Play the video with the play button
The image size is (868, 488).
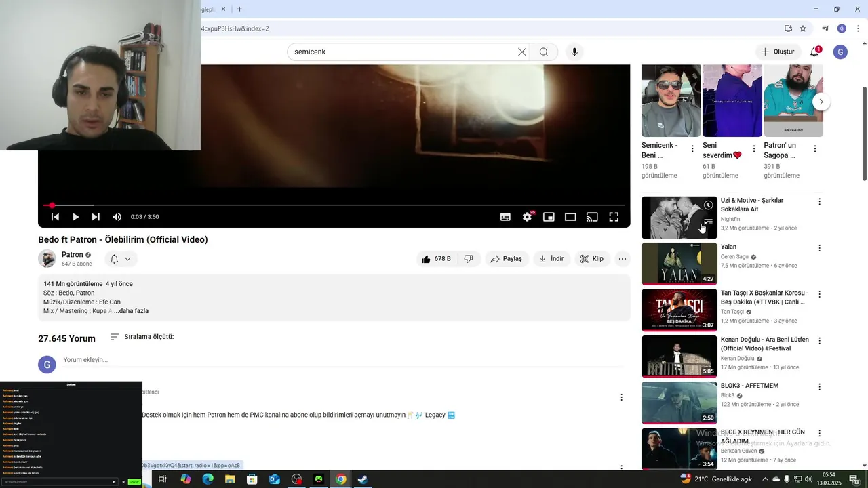pos(75,217)
